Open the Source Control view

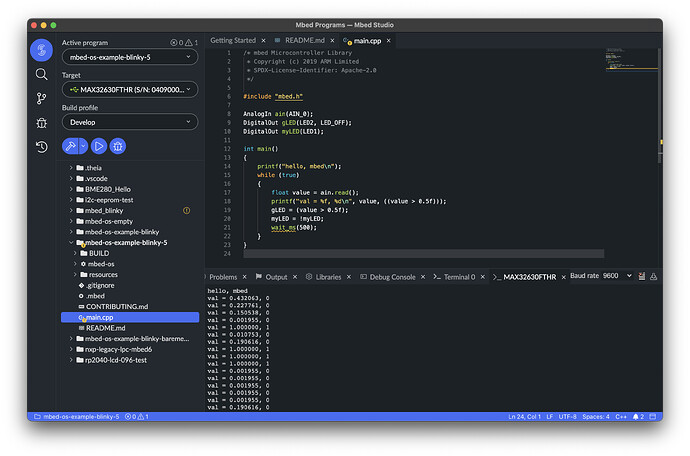tap(41, 98)
